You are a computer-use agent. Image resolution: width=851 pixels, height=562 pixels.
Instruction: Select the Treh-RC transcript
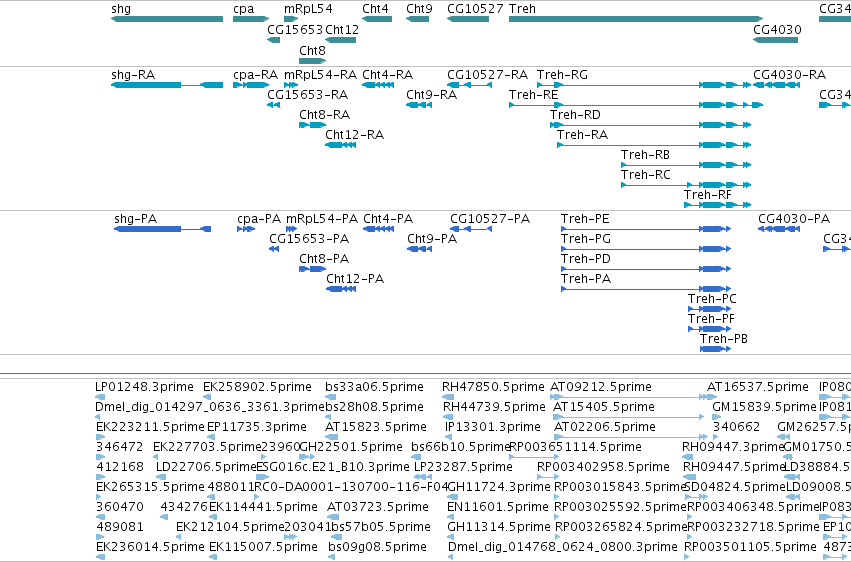tap(686, 185)
